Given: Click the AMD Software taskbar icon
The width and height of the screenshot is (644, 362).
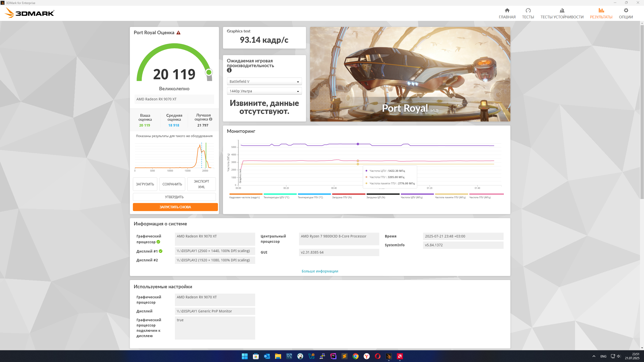Looking at the screenshot, I should 400,356.
